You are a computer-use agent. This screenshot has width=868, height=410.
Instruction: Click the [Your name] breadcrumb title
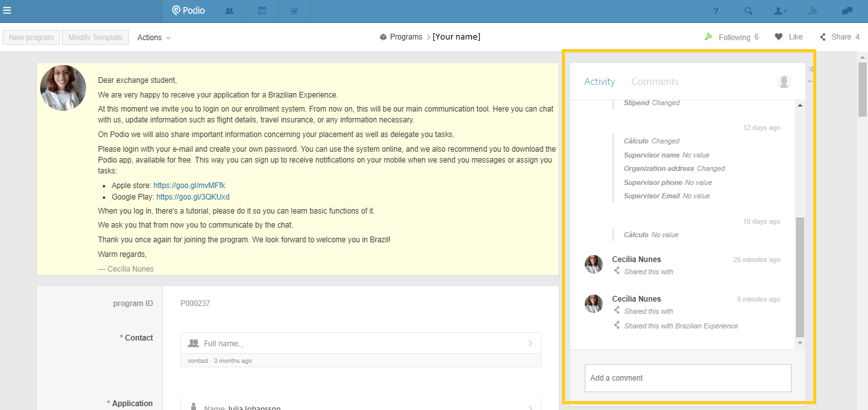pyautogui.click(x=456, y=37)
